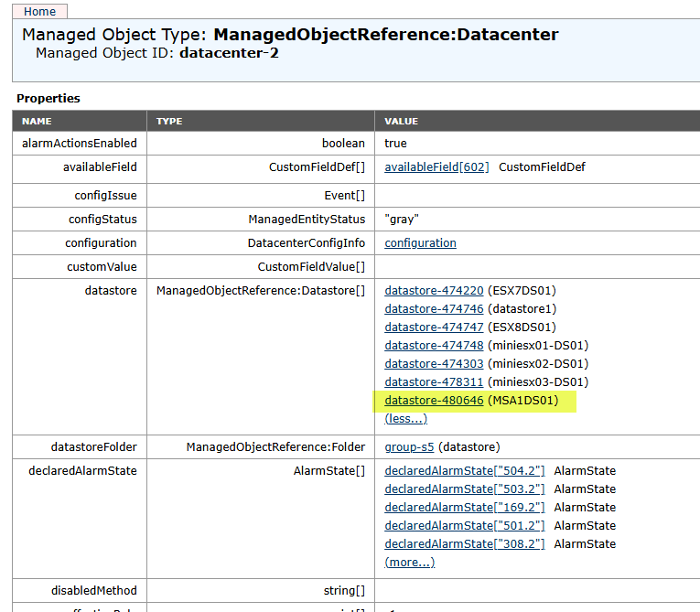Viewport: 700px width, 612px height.
Task: Expand alarm states with (more...)
Action: (x=409, y=563)
